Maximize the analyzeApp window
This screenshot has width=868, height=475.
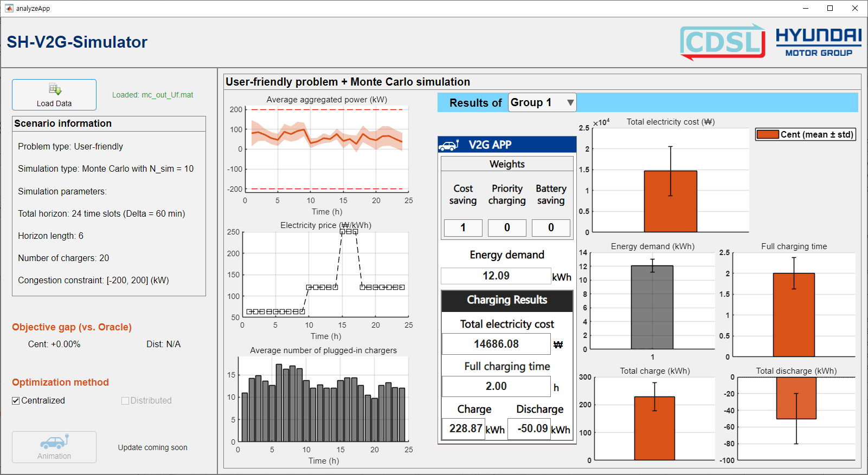(830, 8)
